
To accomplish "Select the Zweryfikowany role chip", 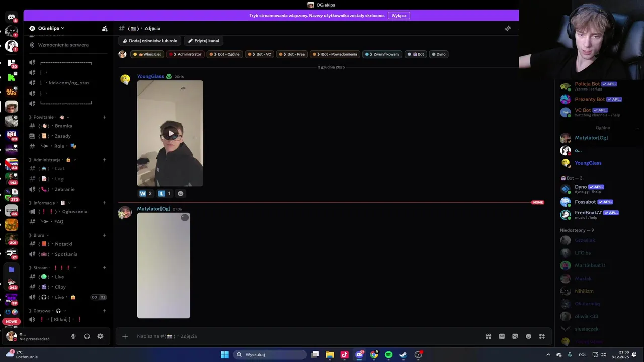I will click(382, 54).
